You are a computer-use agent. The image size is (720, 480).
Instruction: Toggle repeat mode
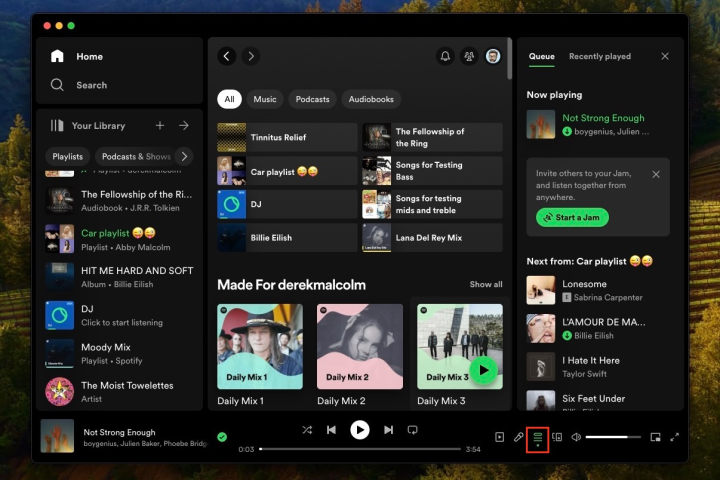[412, 430]
